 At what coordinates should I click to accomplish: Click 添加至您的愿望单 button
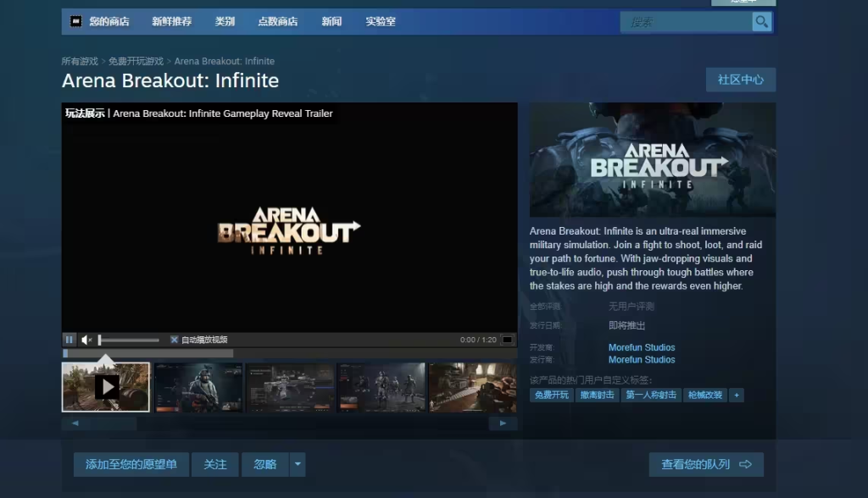[x=131, y=464]
